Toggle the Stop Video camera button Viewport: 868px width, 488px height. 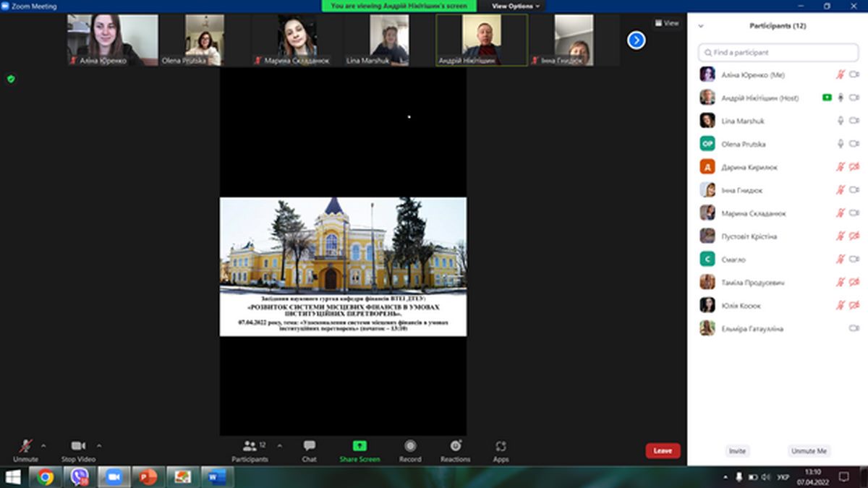(78, 446)
